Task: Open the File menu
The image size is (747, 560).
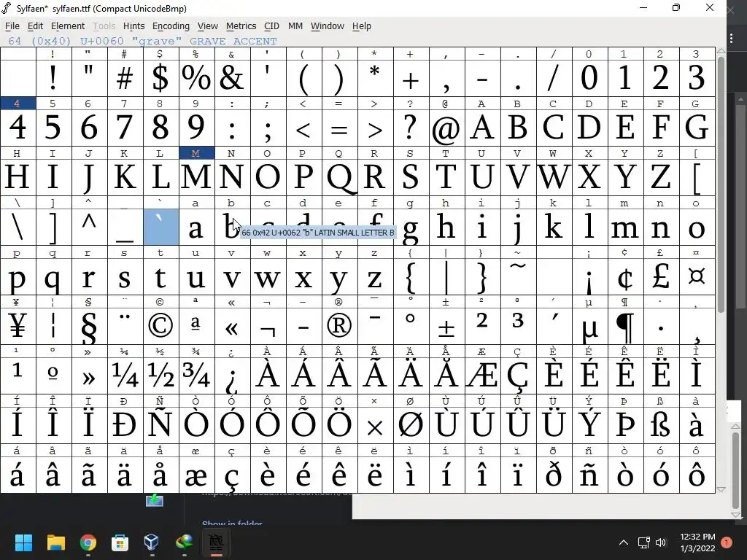Action: 12,26
